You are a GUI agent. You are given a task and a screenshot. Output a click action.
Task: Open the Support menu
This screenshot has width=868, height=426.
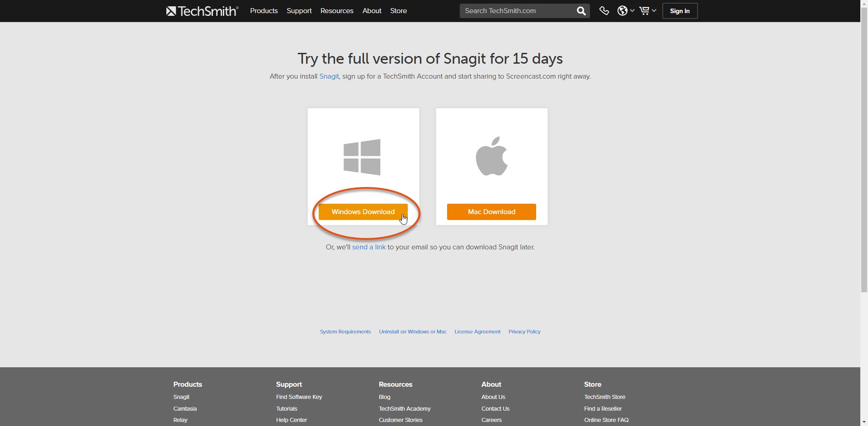tap(299, 11)
